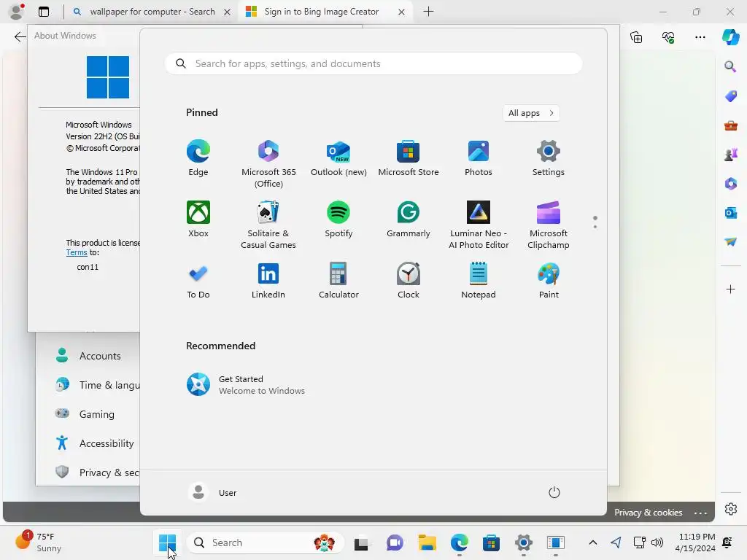Click the sidebar Search icon
Image resolution: width=747 pixels, height=560 pixels.
point(730,66)
